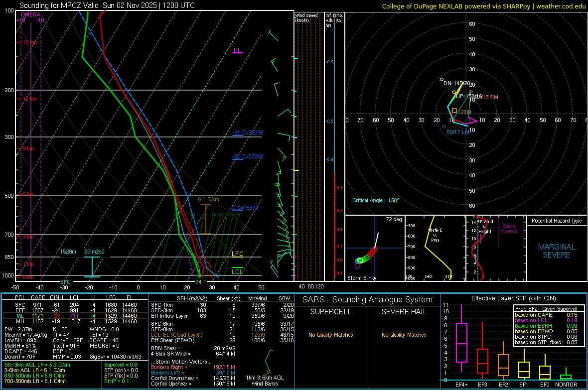Click the red 'Bunkers Right =' line
The image size is (588, 390).
pyautogui.click(x=193, y=367)
